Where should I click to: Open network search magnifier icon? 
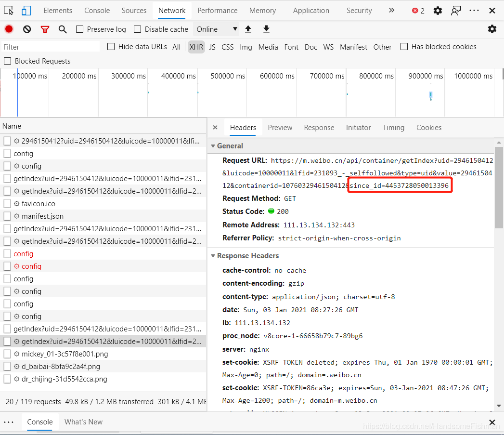[63, 29]
